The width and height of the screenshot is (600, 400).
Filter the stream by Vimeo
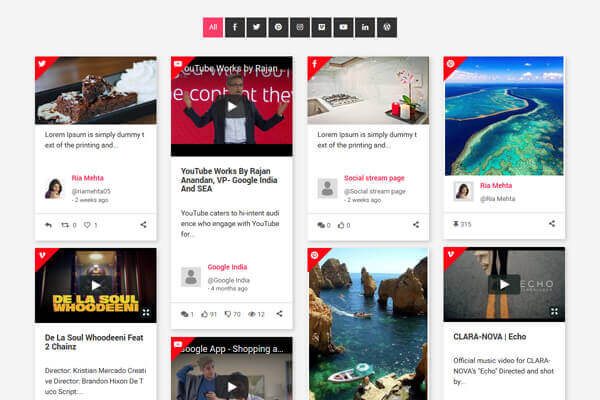(322, 27)
